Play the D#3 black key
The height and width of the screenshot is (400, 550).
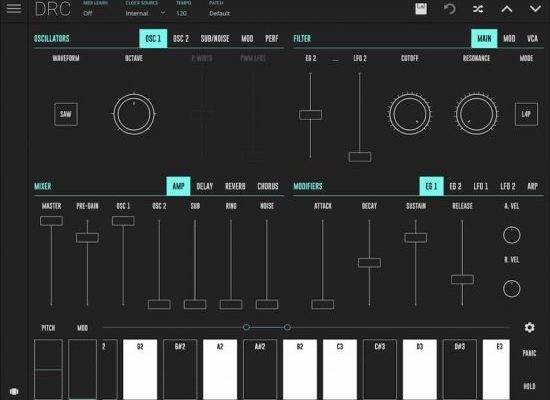coord(460,369)
